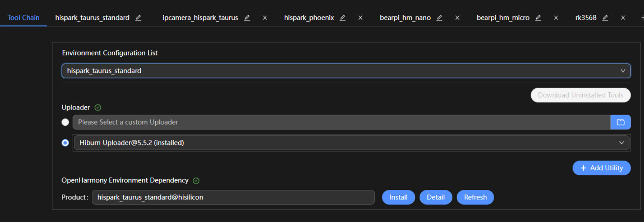Browse for custom Uploader folder icon
644x222 pixels.
[621, 122]
